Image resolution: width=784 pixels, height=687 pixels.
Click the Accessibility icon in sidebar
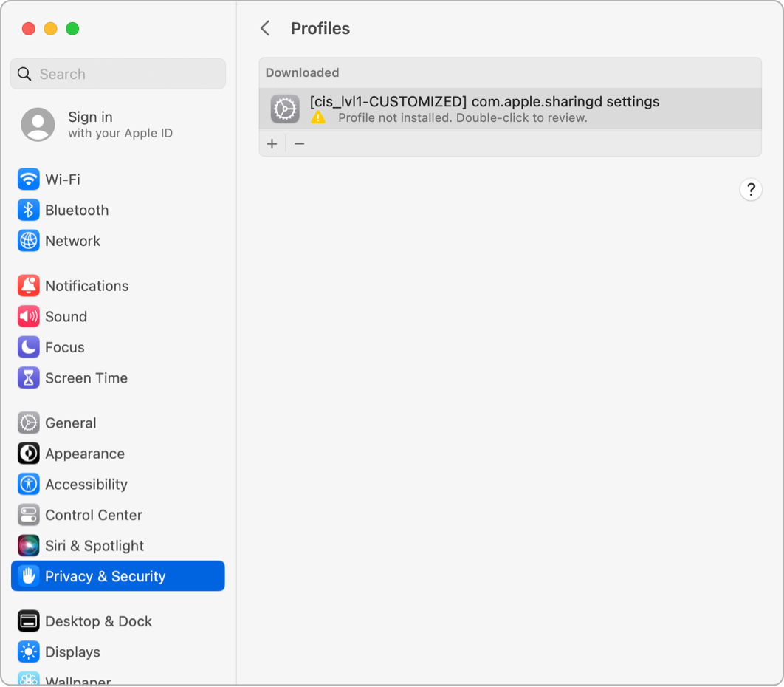point(28,485)
